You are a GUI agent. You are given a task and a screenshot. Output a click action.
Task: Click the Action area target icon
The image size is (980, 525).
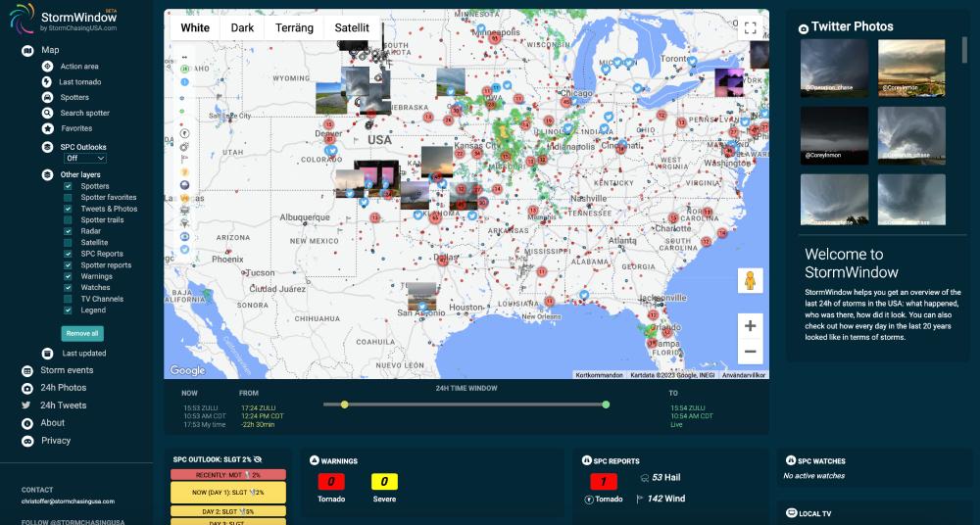[x=47, y=67]
